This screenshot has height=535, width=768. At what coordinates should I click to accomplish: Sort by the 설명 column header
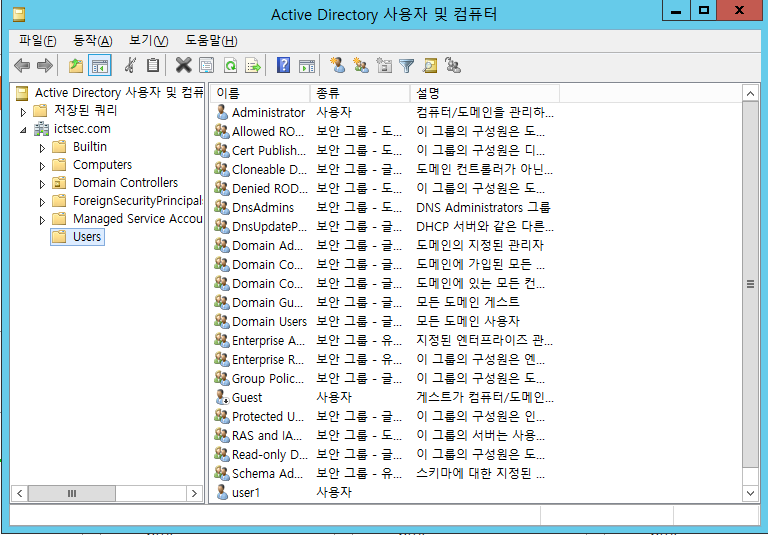click(x=485, y=93)
